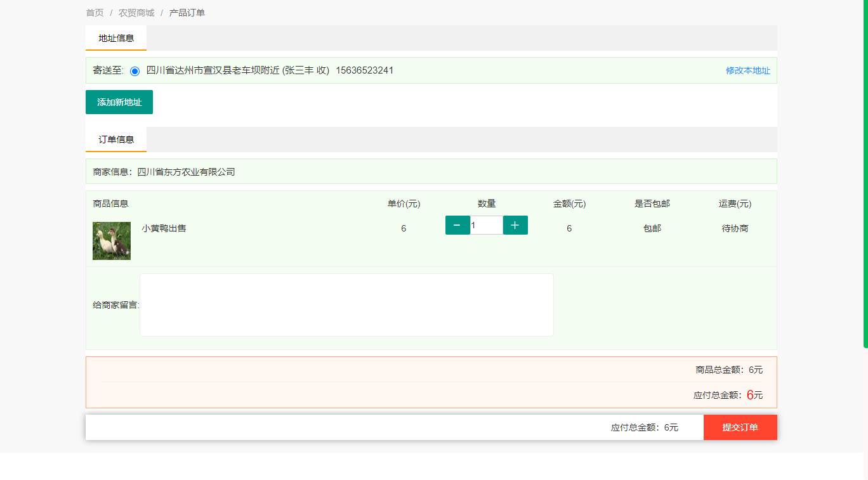
Task: Focus the quantity input field
Action: 487,225
